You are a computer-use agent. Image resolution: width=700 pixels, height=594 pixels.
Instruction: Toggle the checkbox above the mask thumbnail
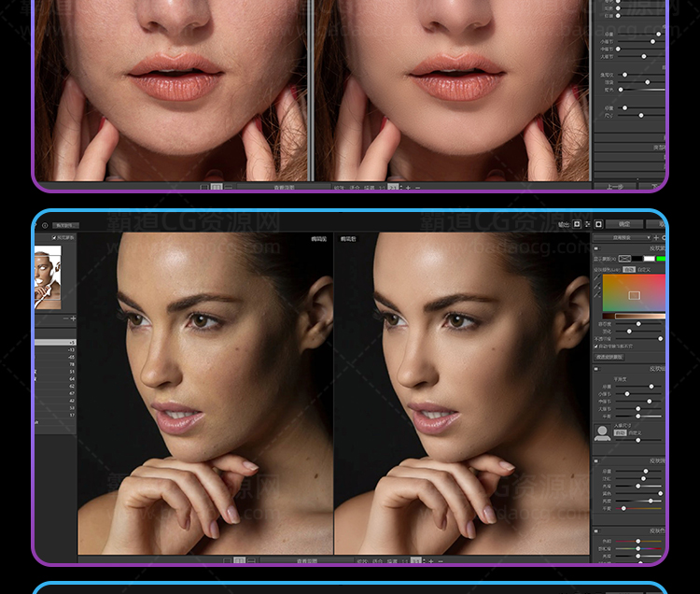tap(54, 237)
